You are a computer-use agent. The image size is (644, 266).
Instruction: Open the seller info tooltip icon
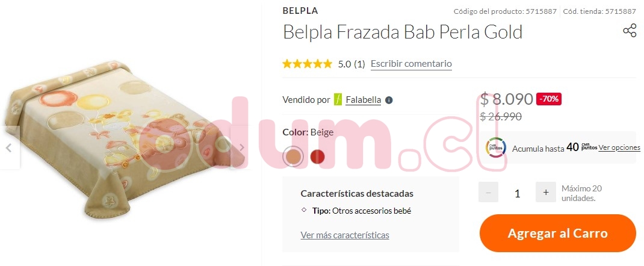(x=389, y=100)
